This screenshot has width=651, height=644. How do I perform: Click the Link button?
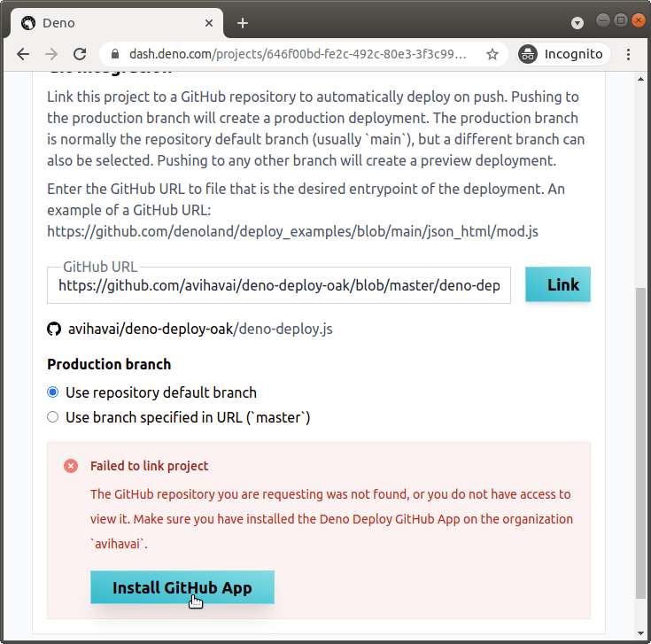point(558,284)
